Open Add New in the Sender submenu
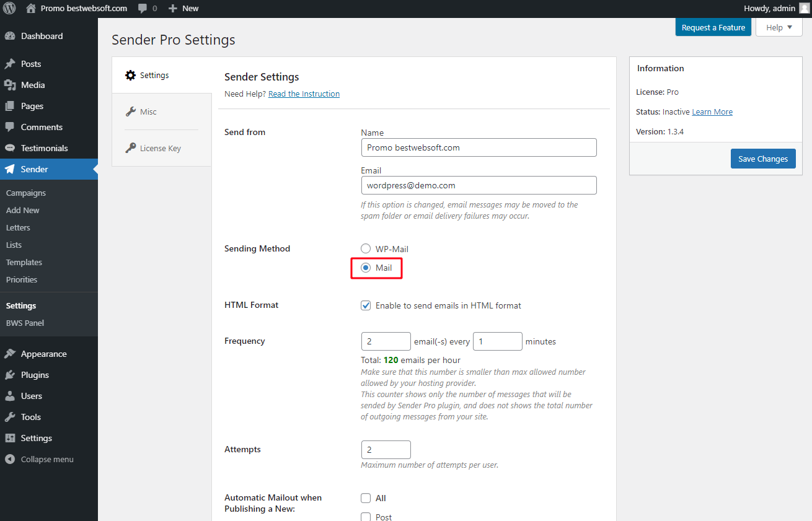This screenshot has height=521, width=812. (23, 210)
